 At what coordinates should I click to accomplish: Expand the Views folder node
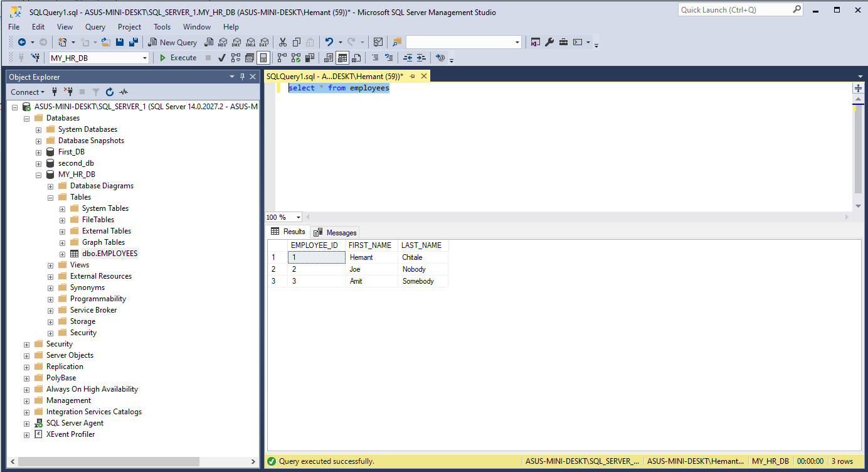(51, 265)
